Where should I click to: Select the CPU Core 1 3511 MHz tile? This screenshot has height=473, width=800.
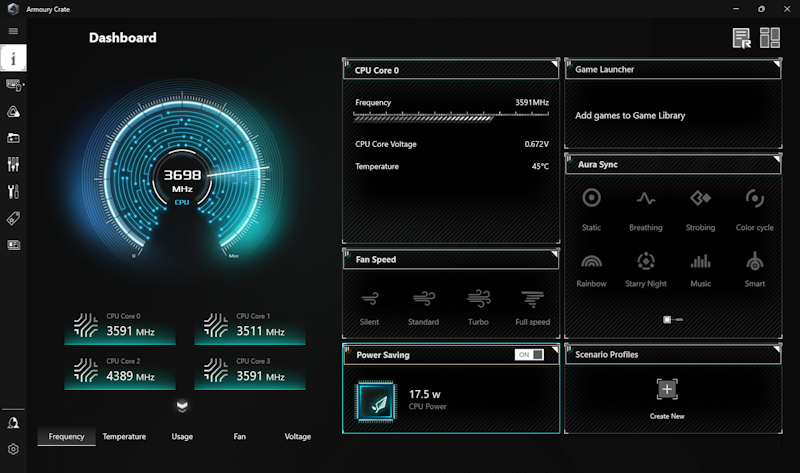250,327
